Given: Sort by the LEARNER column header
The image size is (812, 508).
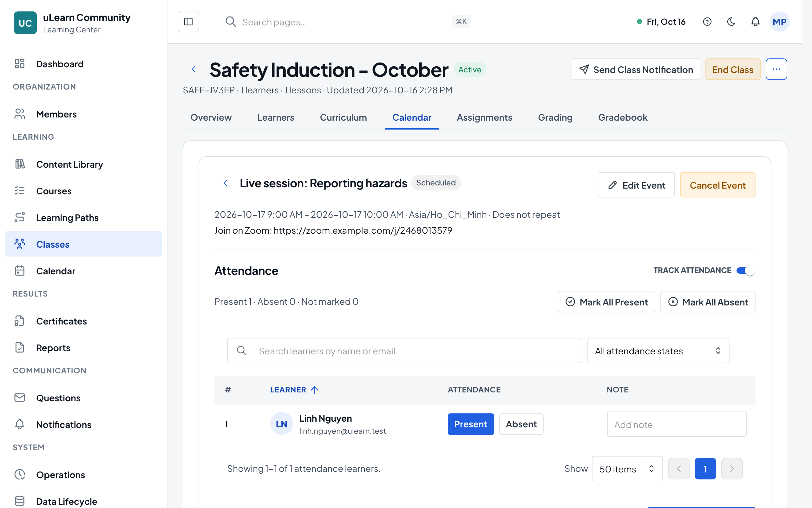Looking at the screenshot, I should [x=294, y=390].
